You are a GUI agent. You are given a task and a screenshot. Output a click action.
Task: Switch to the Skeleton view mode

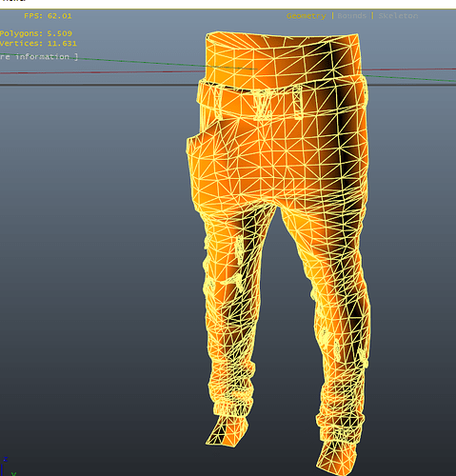click(398, 16)
